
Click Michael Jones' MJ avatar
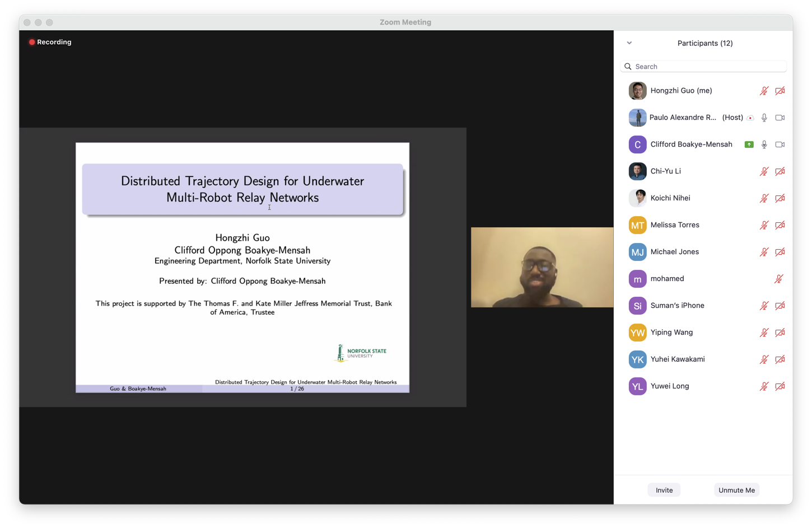(x=637, y=252)
